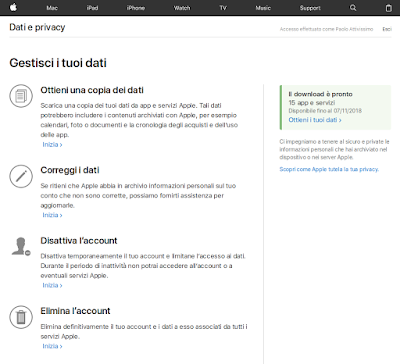Image resolution: width=400 pixels, height=364 pixels.
Task: Click the Apple logo in the navigation bar
Action: point(13,7)
